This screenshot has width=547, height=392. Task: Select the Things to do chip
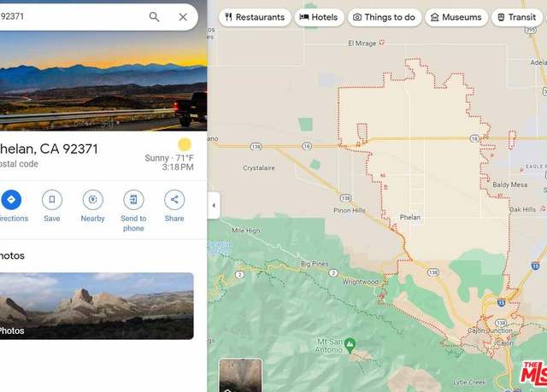tap(385, 17)
